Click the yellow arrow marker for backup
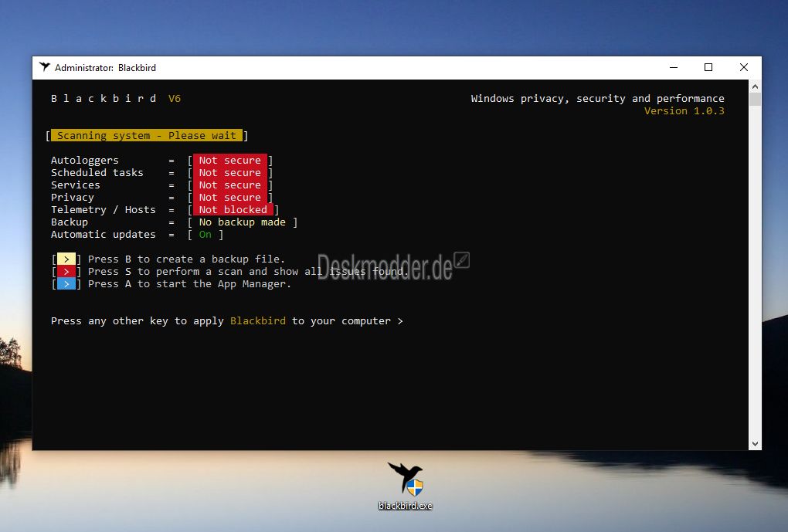The height and width of the screenshot is (532, 788). [66, 259]
